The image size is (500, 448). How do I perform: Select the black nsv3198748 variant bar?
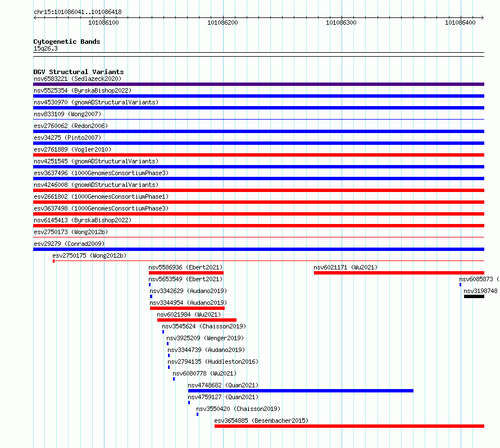tap(474, 296)
